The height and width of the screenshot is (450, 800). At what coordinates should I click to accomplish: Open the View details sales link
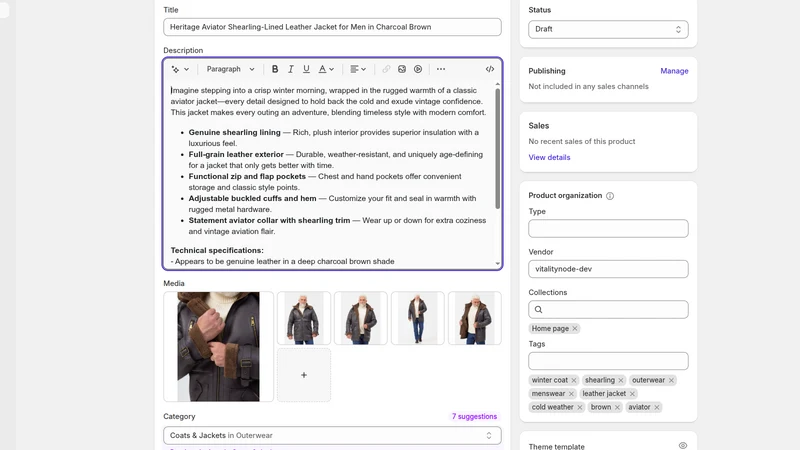coord(549,158)
